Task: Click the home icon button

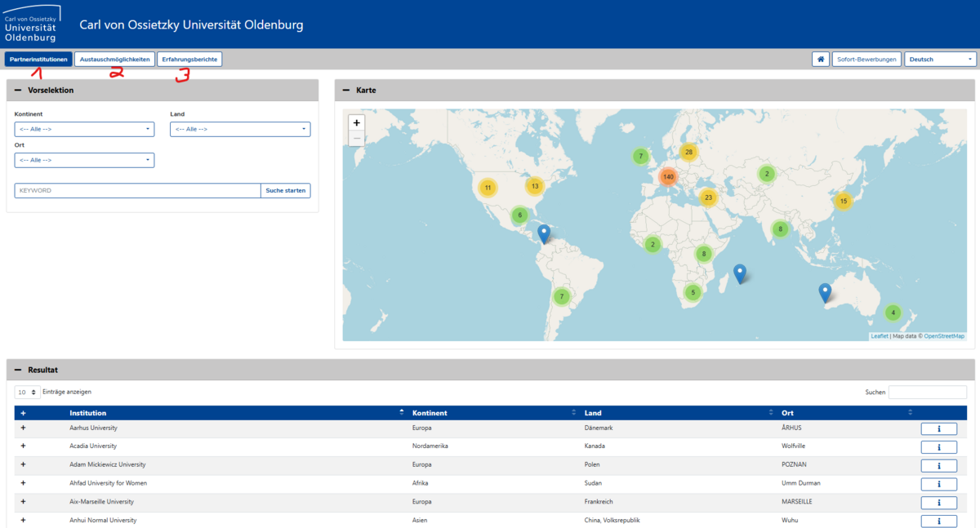Action: click(x=821, y=60)
